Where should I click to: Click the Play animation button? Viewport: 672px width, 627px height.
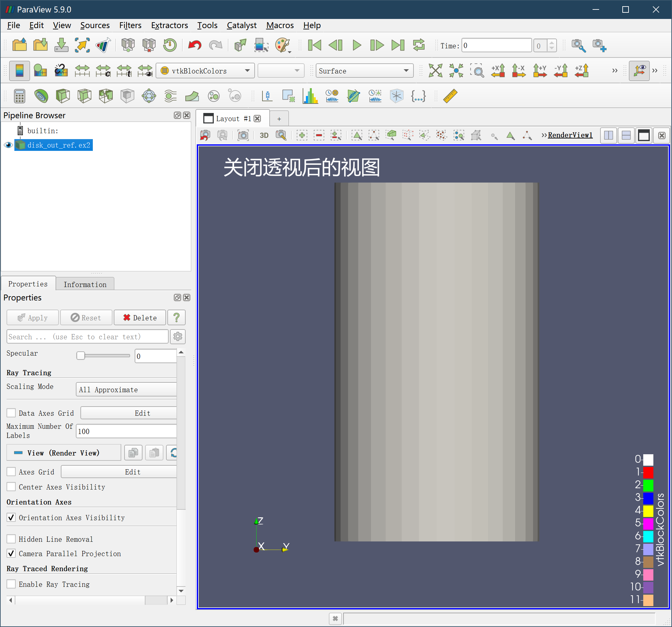(x=357, y=45)
